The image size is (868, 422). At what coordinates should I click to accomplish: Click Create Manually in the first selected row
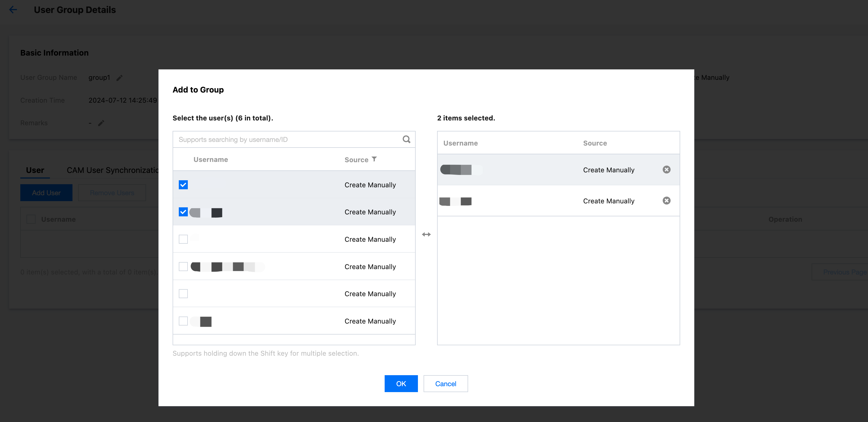coord(609,170)
